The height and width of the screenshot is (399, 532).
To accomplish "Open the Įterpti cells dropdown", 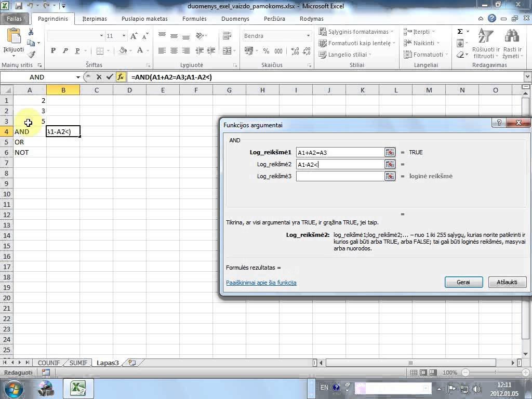I will [419, 32].
